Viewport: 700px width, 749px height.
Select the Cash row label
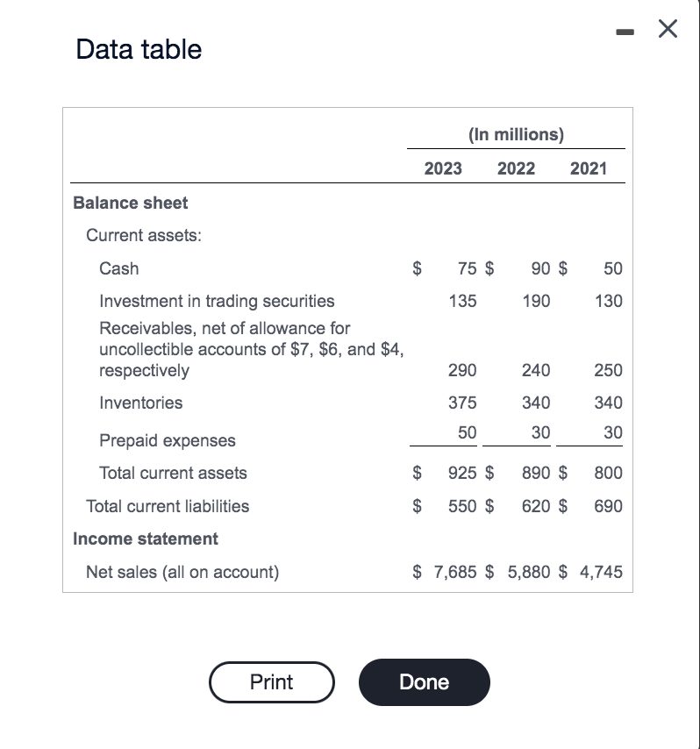coord(118,268)
